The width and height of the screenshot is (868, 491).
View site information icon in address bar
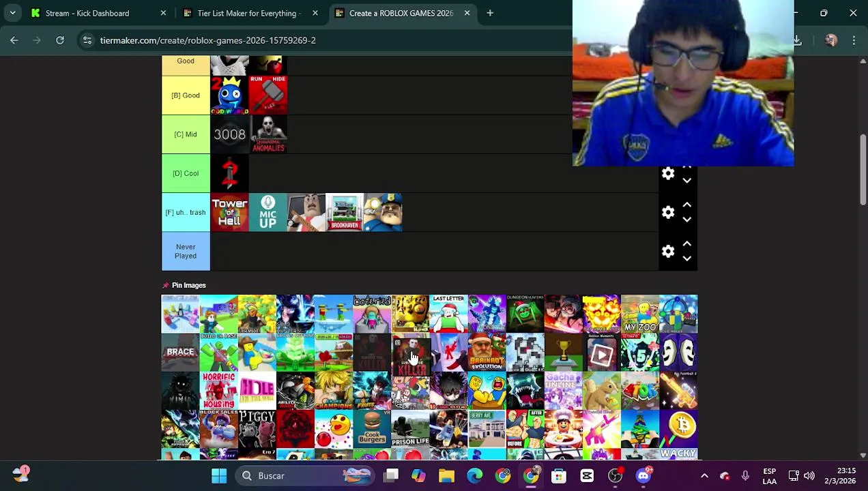pos(87,40)
